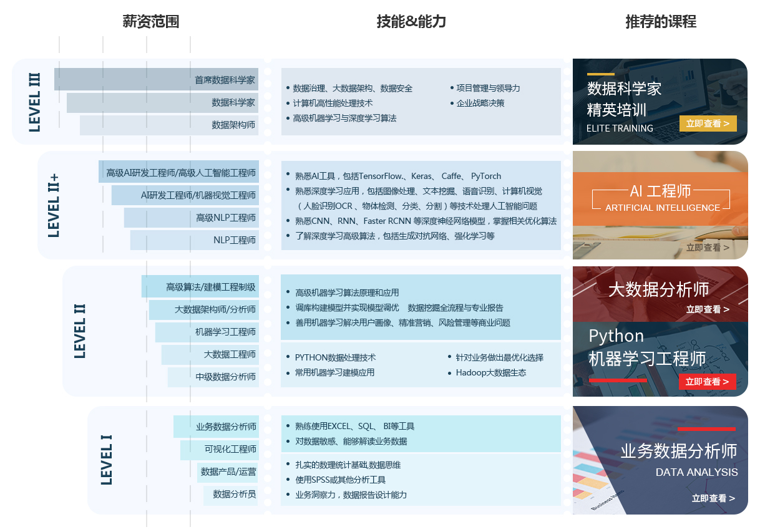
Task: Click the LEVEL II label
Action: [x=79, y=331]
